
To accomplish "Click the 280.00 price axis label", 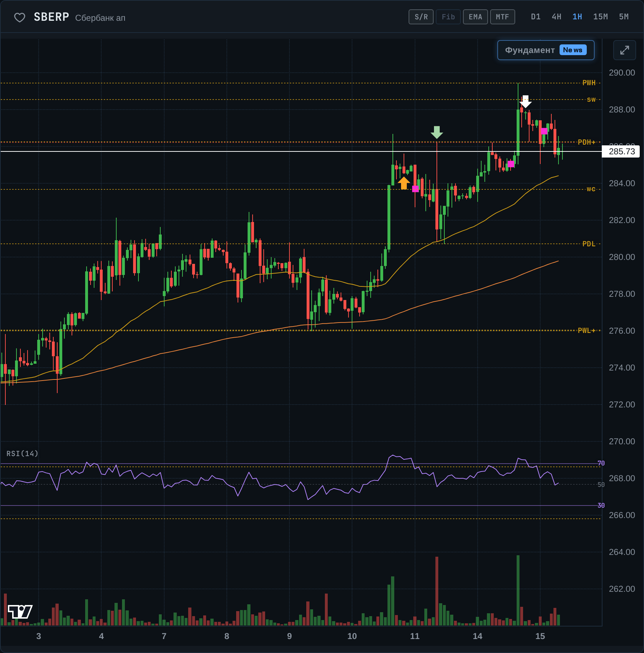I will [x=622, y=257].
